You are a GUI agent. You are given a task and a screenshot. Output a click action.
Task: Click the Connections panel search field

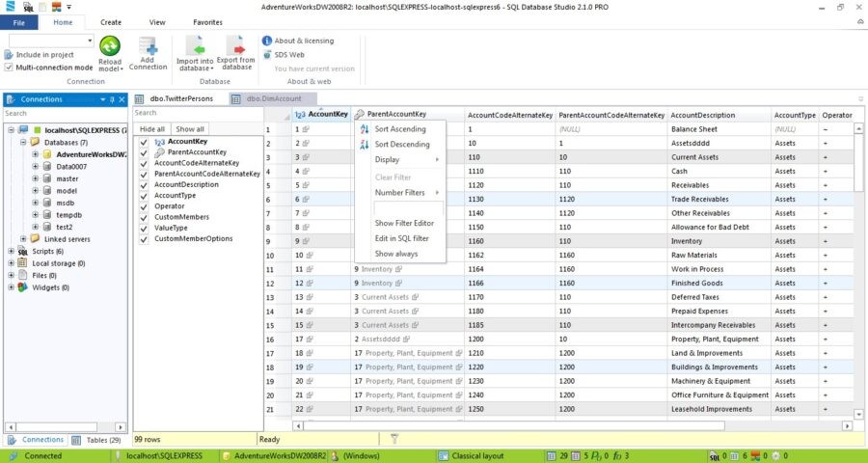pos(66,114)
